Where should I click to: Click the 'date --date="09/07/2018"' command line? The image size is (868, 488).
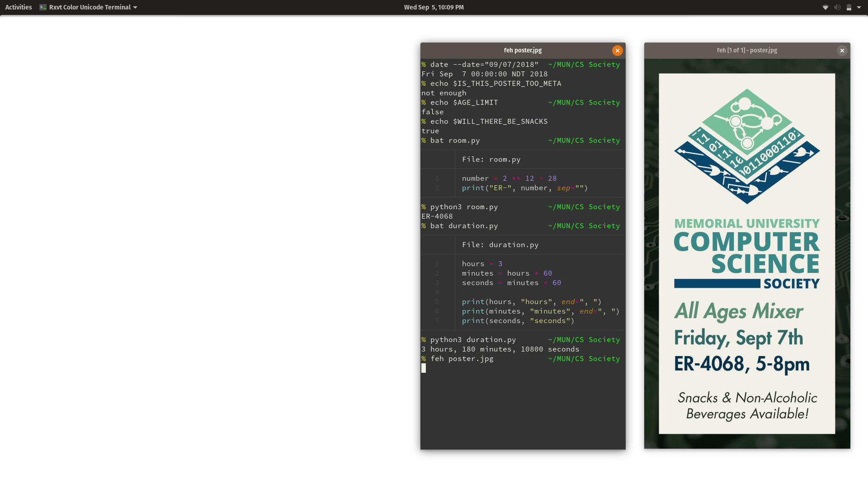coord(484,65)
